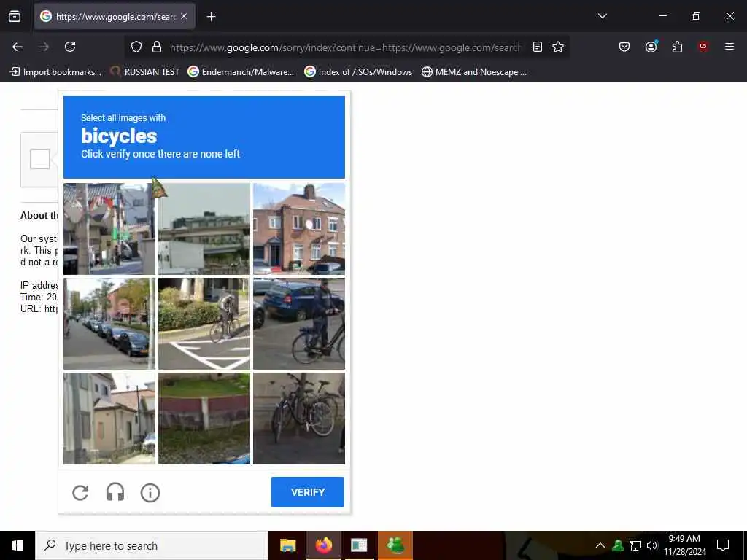Open File Explorer from the taskbar
The height and width of the screenshot is (560, 747).
click(287, 545)
